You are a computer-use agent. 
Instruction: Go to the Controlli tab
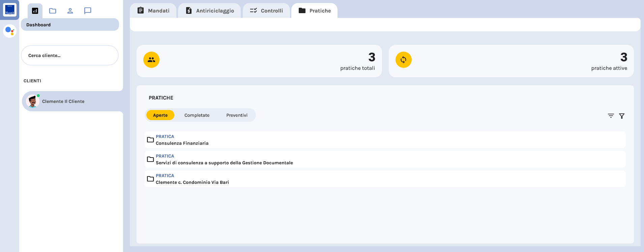266,11
